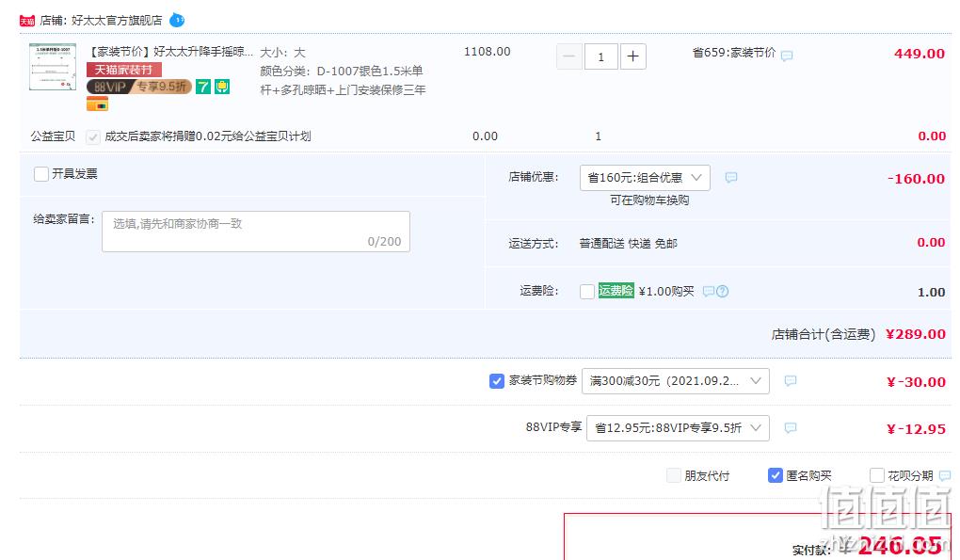Screen dimensions: 960x560
Task: Click the orange credit card icon
Action: coord(97,104)
